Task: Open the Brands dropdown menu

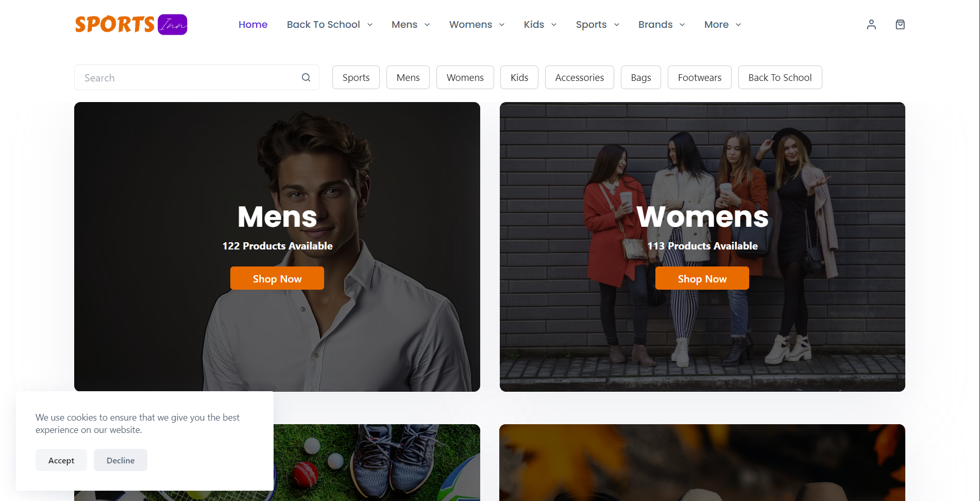Action: click(x=662, y=25)
